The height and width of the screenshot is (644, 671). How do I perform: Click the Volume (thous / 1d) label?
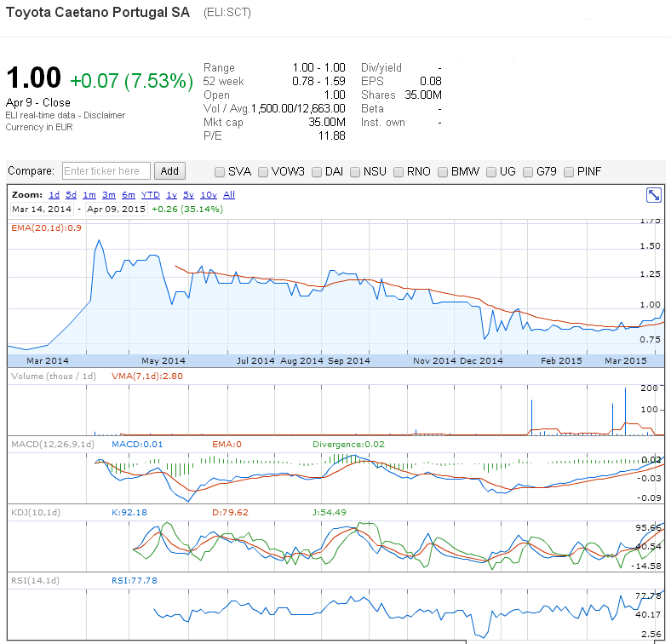[54, 376]
